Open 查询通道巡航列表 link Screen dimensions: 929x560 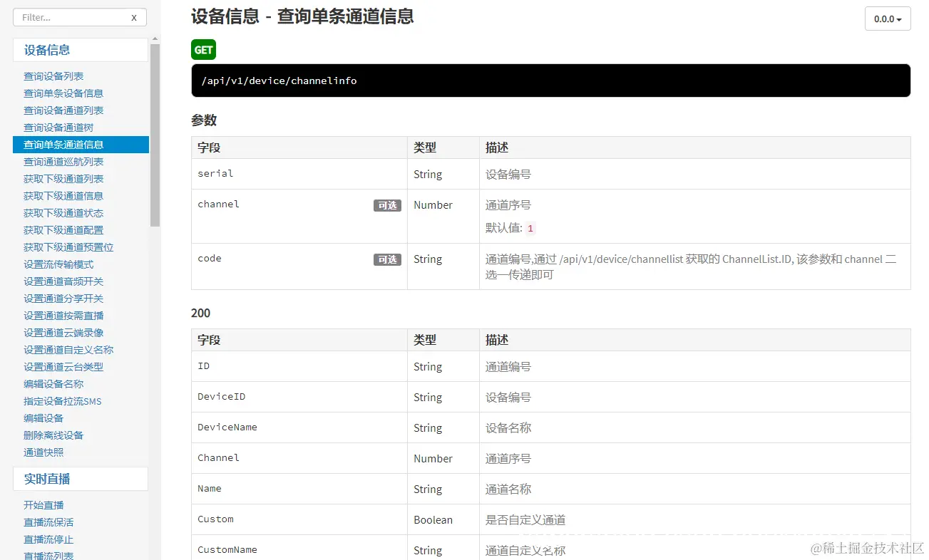coord(63,162)
